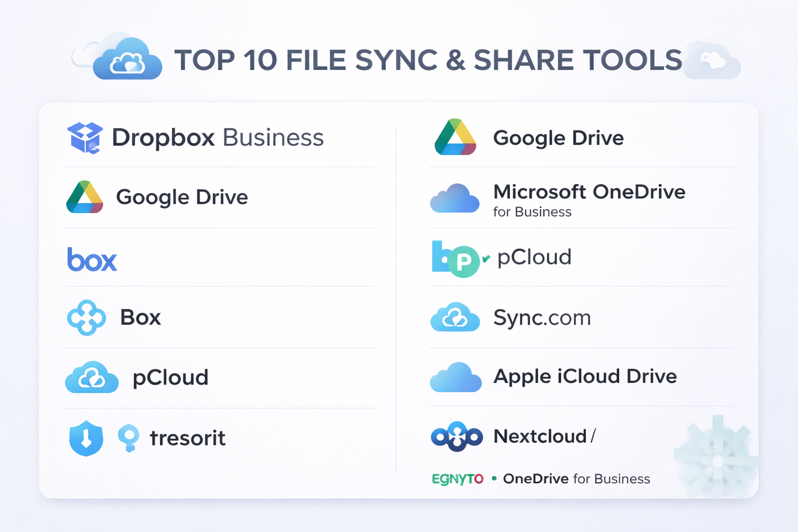Image resolution: width=798 pixels, height=532 pixels.
Task: Click 'for Business' subtitle under Microsoft OneDrive
Action: tap(532, 212)
